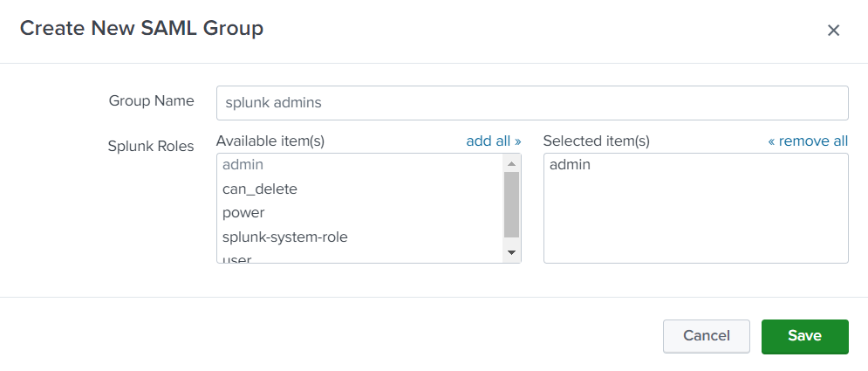Select greyed admin in Available items
The image size is (868, 371).
(x=243, y=164)
